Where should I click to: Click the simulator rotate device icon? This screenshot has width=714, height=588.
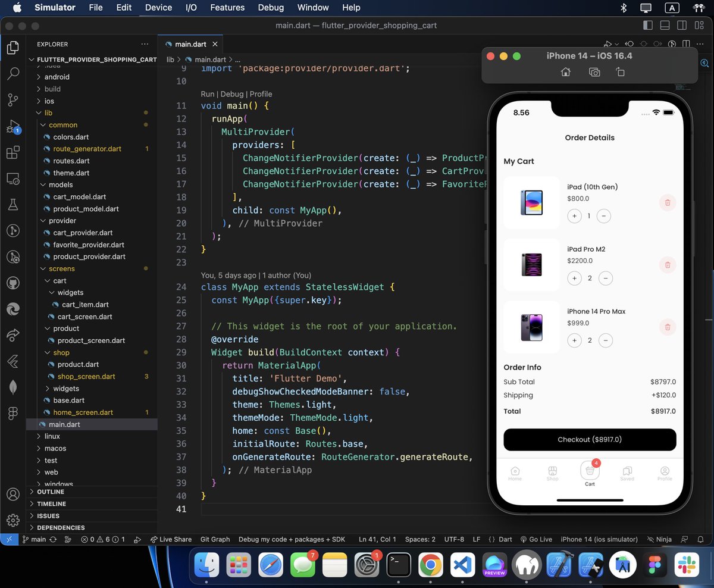click(620, 72)
